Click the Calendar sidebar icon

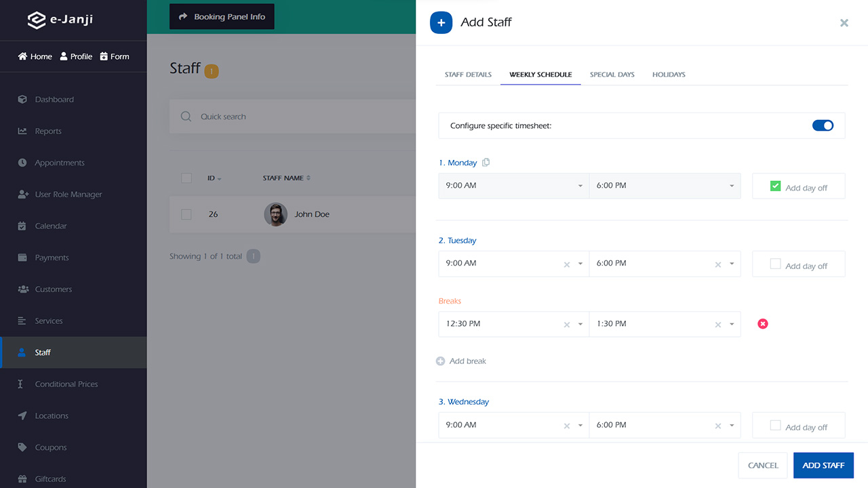click(x=22, y=226)
